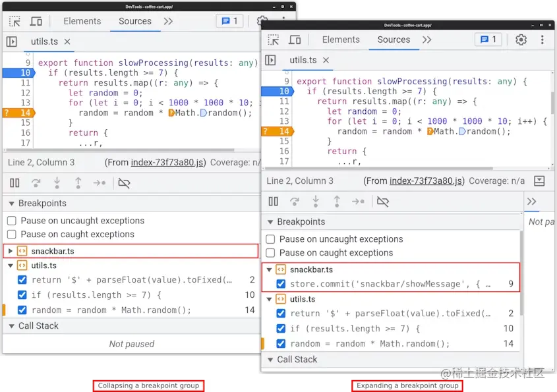Uncheck store.commit breakpoint in right window
Screen dimensions: 557x392
point(281,284)
